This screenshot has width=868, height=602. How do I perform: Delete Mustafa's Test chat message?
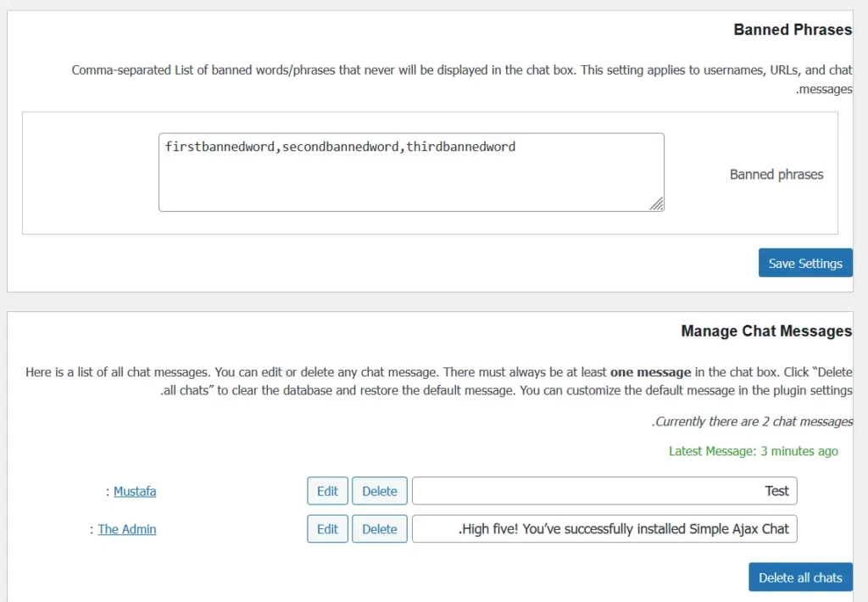[x=379, y=491]
